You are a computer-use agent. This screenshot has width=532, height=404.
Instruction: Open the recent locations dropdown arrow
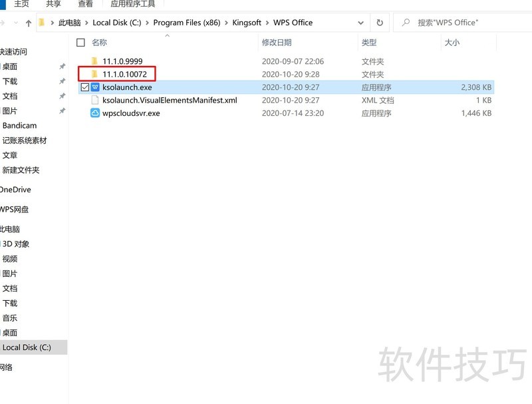(x=15, y=23)
